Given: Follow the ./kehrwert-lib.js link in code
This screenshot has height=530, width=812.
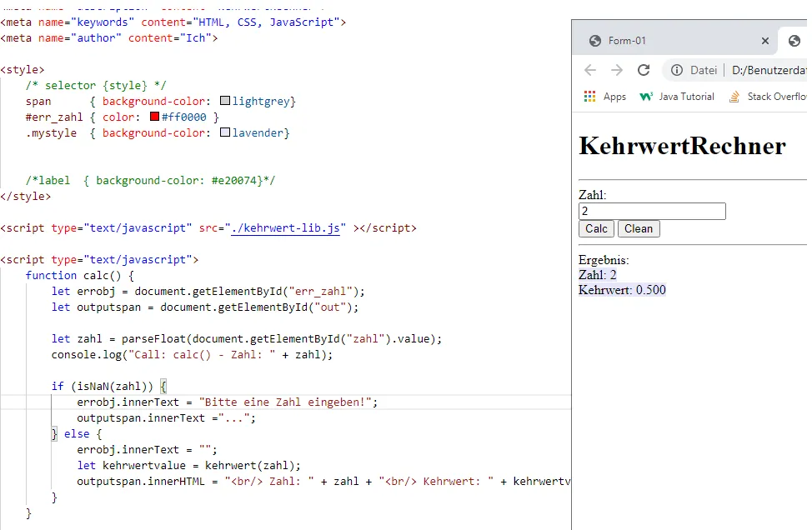Looking at the screenshot, I should [x=286, y=228].
